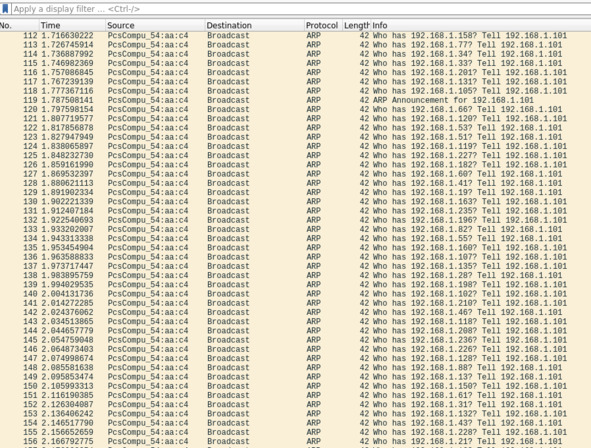This screenshot has width=591, height=448.
Task: Select packet 146 asking for 192.168.1.226
Action: 296,349
